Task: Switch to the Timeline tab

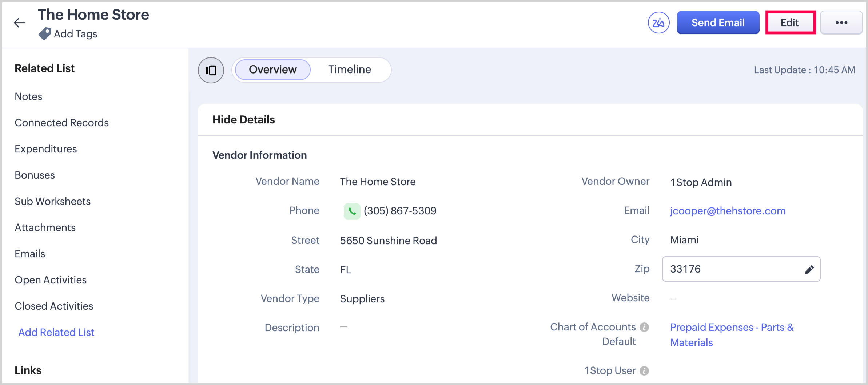Action: click(x=349, y=70)
